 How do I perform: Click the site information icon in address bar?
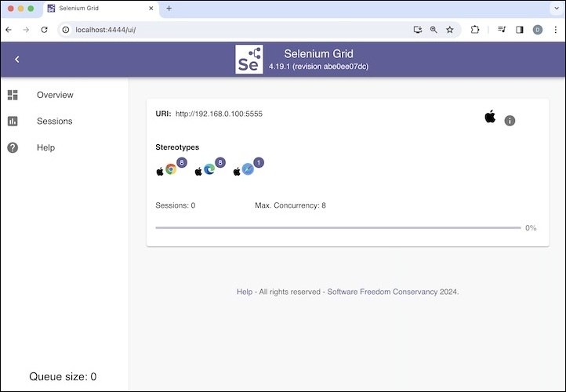66,30
